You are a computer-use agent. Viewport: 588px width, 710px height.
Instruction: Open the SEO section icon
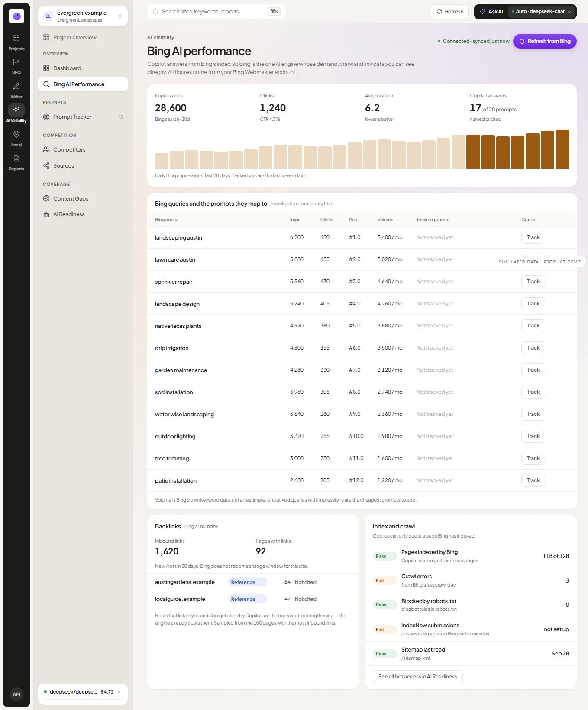16,62
